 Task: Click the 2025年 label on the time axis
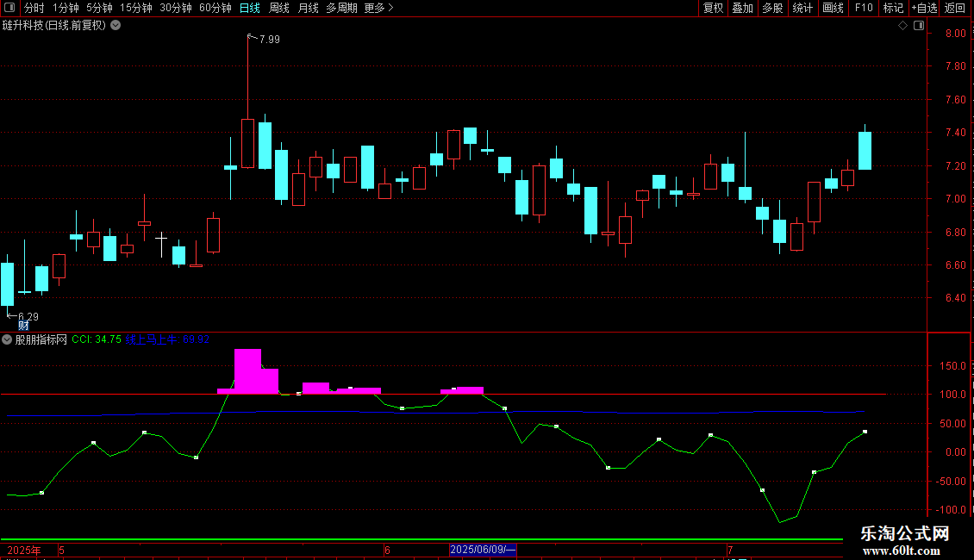click(x=24, y=550)
